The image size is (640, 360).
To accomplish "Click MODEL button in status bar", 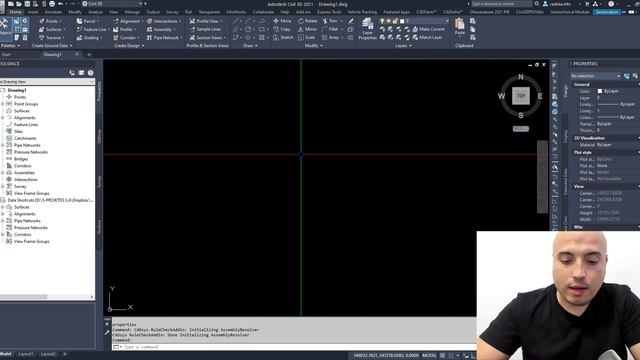I will click(429, 356).
